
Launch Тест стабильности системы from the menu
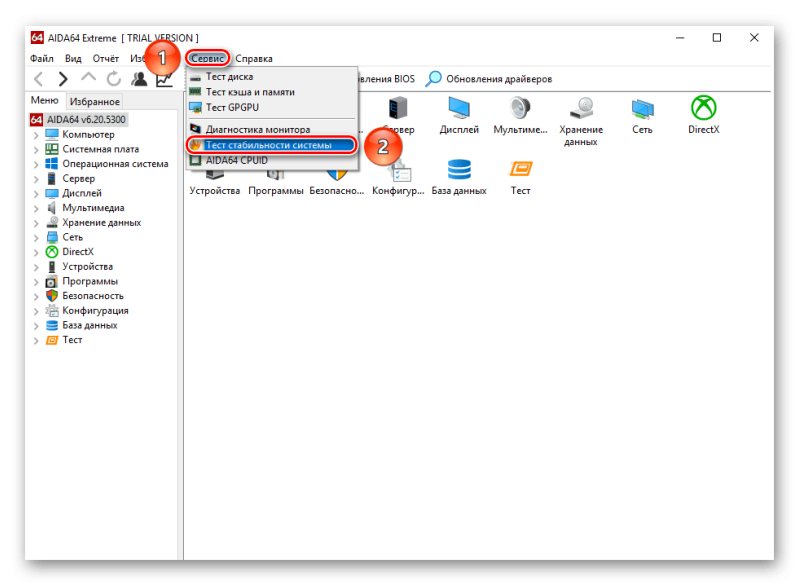[x=272, y=145]
